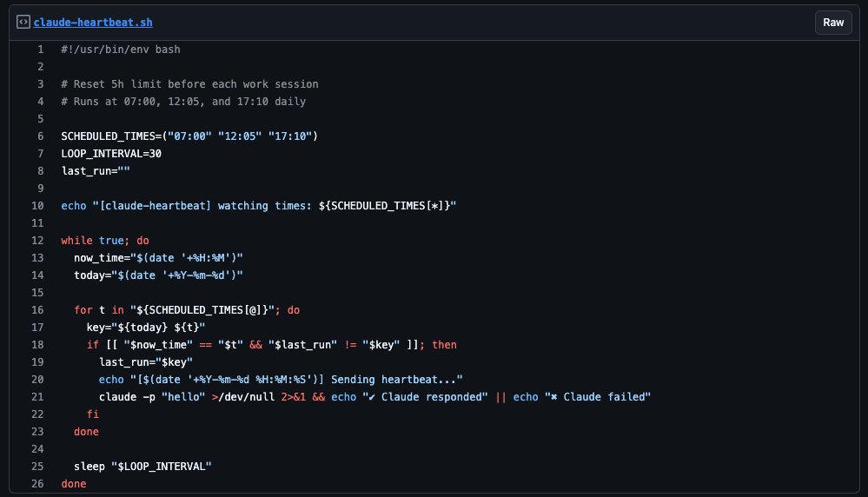Select line number 26
The image size is (868, 497).
point(37,484)
